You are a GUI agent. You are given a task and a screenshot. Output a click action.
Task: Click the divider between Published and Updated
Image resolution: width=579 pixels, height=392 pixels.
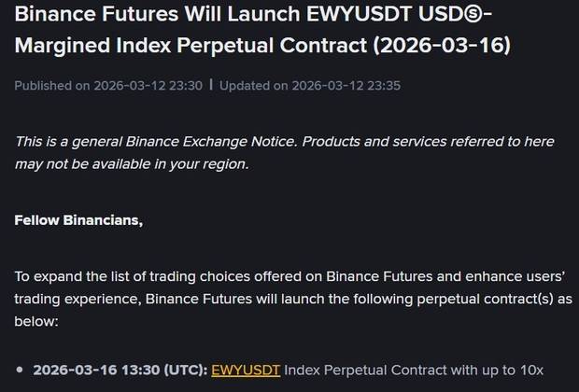click(211, 86)
